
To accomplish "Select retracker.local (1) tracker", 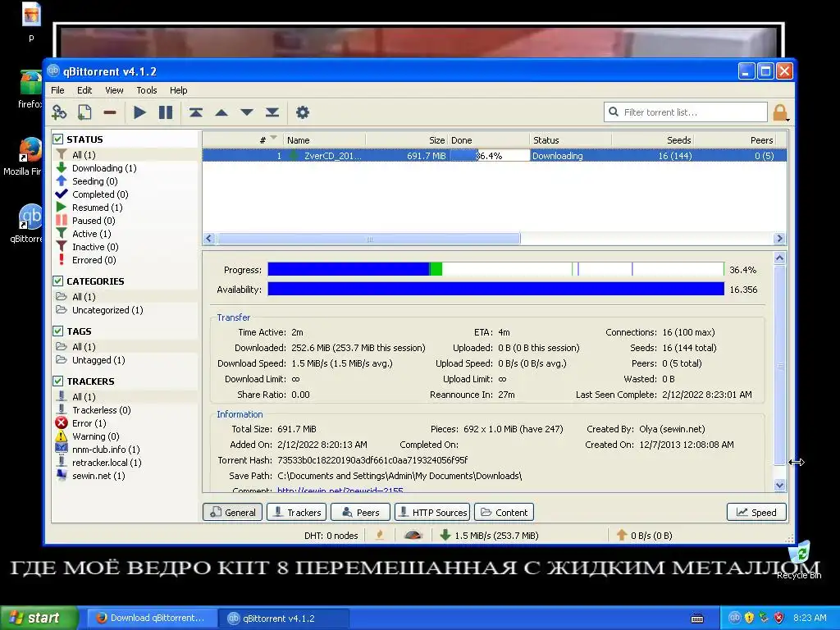I will pos(107,463).
